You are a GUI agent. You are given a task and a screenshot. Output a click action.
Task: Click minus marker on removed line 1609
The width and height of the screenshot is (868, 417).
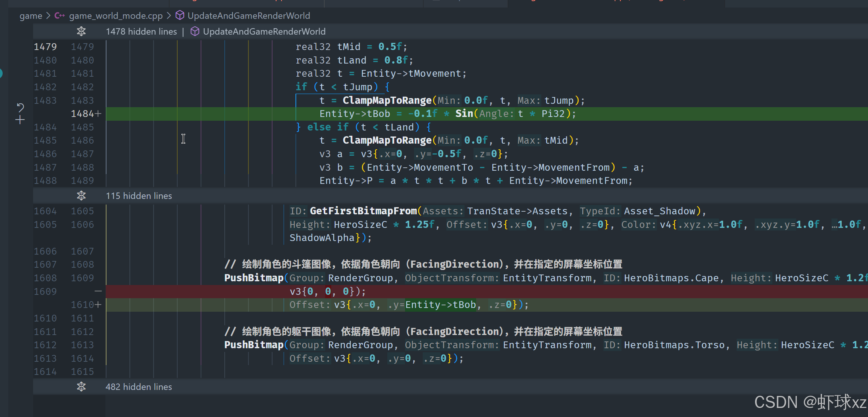[x=98, y=291]
